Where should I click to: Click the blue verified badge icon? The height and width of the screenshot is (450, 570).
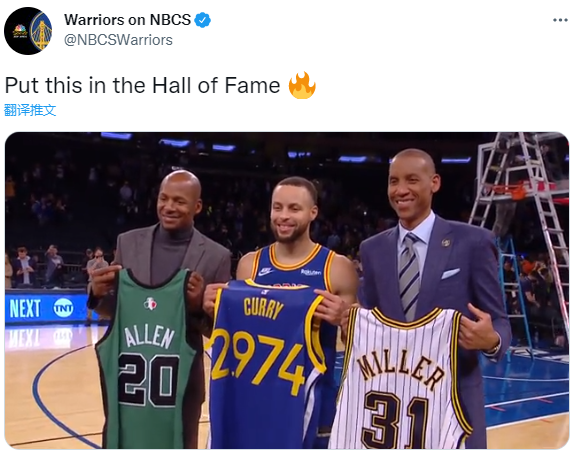202,20
